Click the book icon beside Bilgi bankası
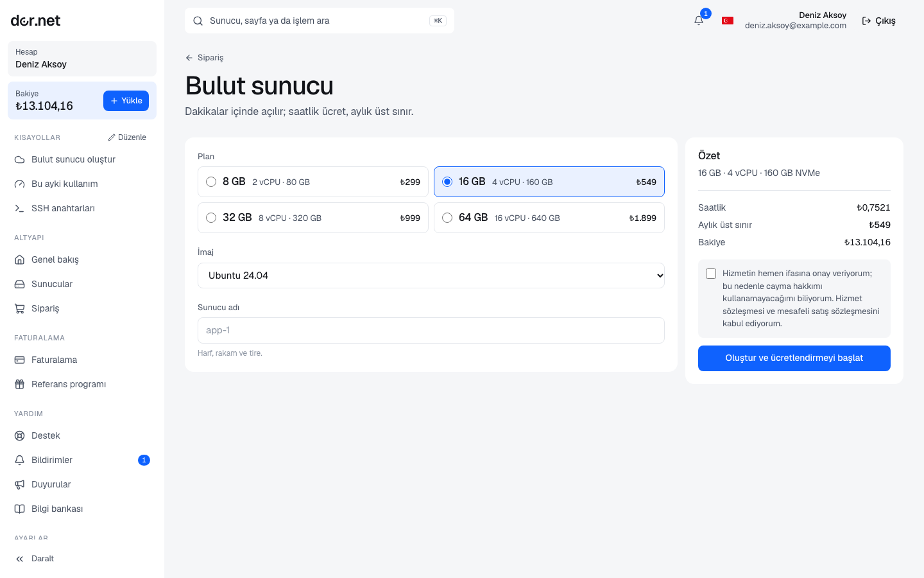Viewport: 924px width, 578px height. (x=20, y=509)
